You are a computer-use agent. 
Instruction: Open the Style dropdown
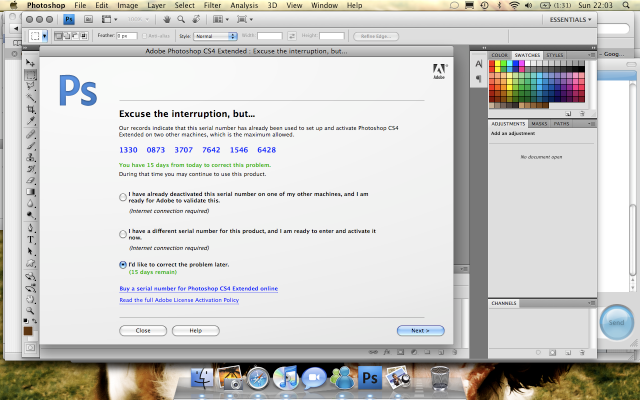pos(215,36)
